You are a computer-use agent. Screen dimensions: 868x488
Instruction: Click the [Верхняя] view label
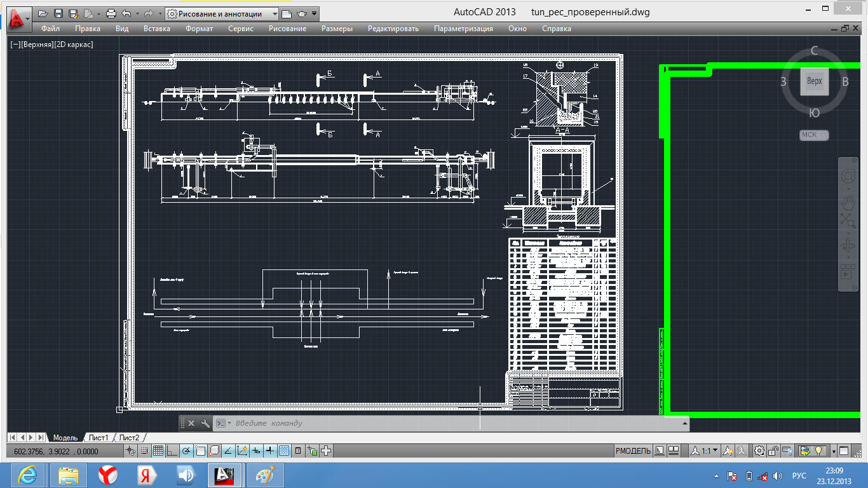click(36, 45)
